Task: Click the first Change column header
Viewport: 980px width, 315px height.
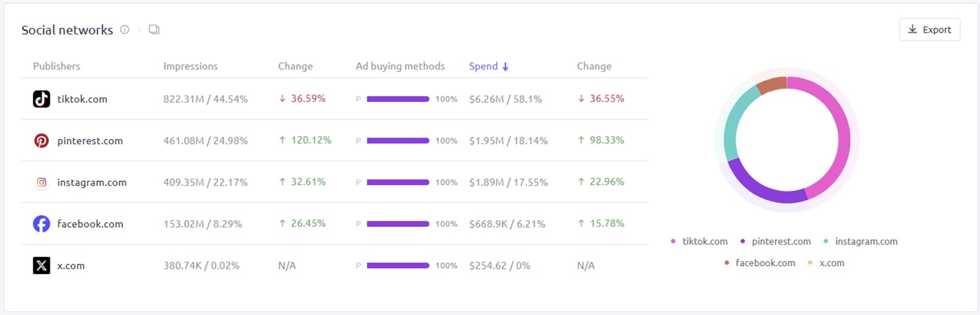Action: (295, 66)
